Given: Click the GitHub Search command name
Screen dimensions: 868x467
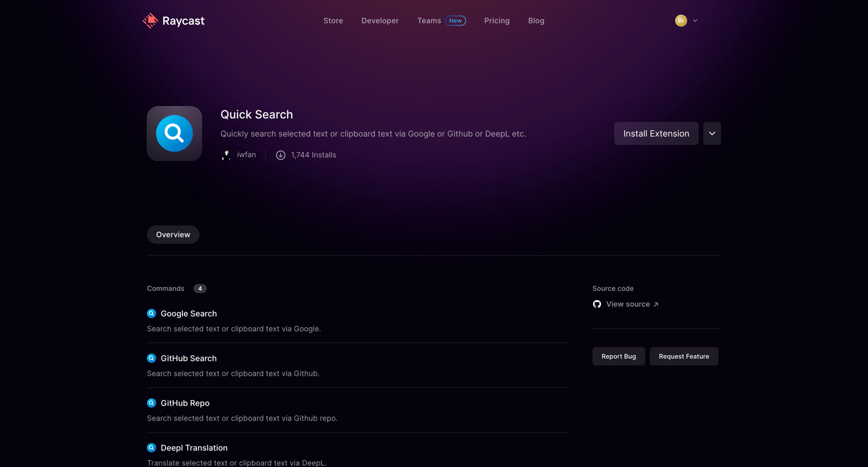Looking at the screenshot, I should point(189,359).
